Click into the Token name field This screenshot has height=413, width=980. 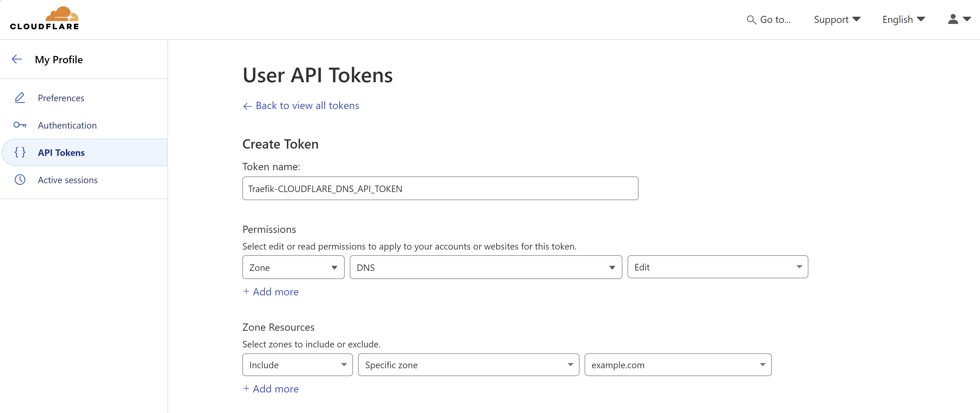[440, 188]
